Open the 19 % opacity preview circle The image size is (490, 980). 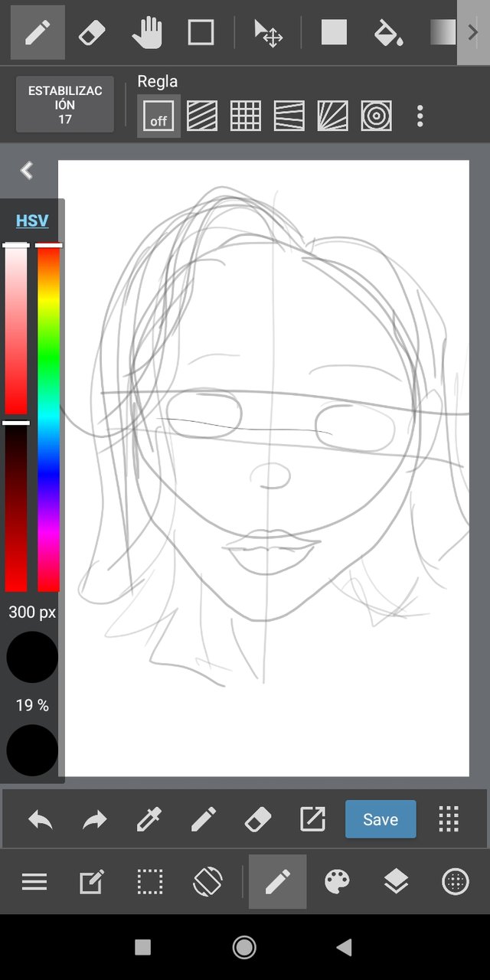click(x=32, y=750)
